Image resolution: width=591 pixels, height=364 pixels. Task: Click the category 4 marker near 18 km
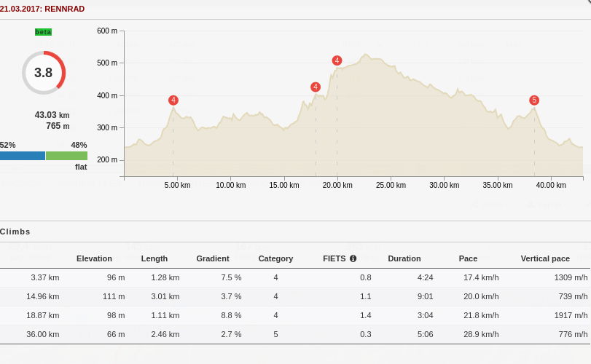(x=316, y=87)
